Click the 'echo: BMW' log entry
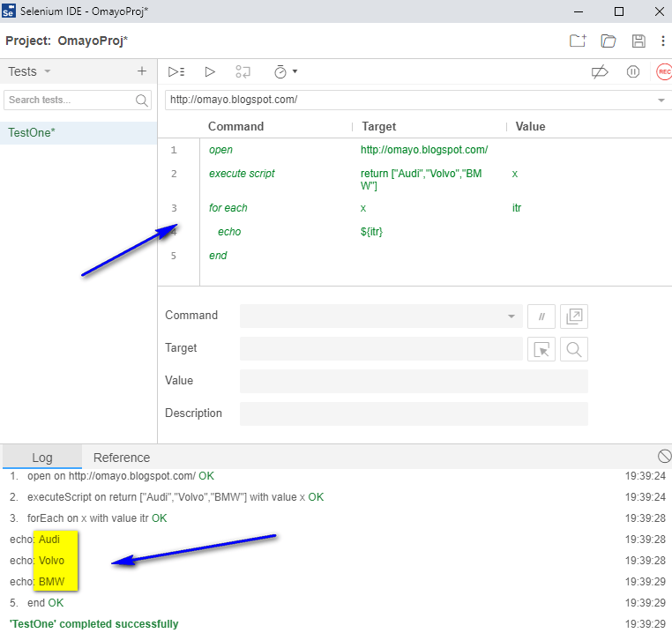 tap(37, 582)
